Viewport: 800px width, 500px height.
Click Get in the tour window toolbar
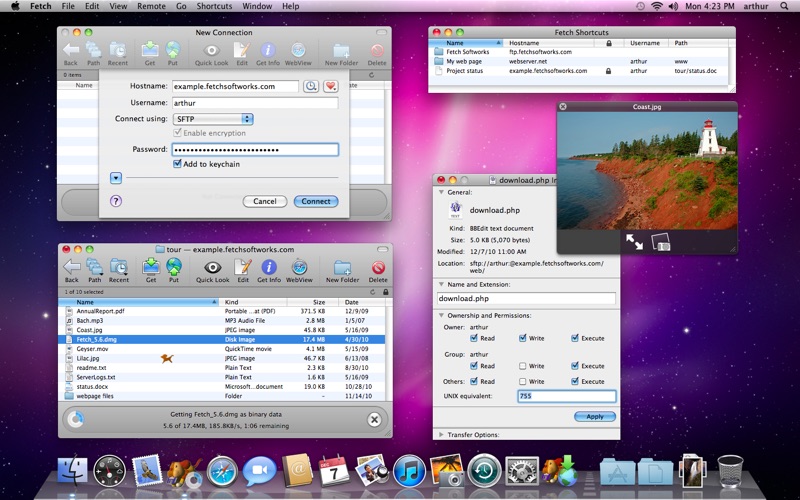[151, 270]
